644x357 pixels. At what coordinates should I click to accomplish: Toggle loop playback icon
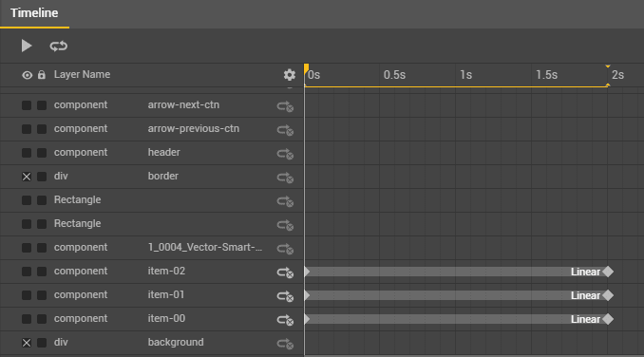click(x=58, y=46)
